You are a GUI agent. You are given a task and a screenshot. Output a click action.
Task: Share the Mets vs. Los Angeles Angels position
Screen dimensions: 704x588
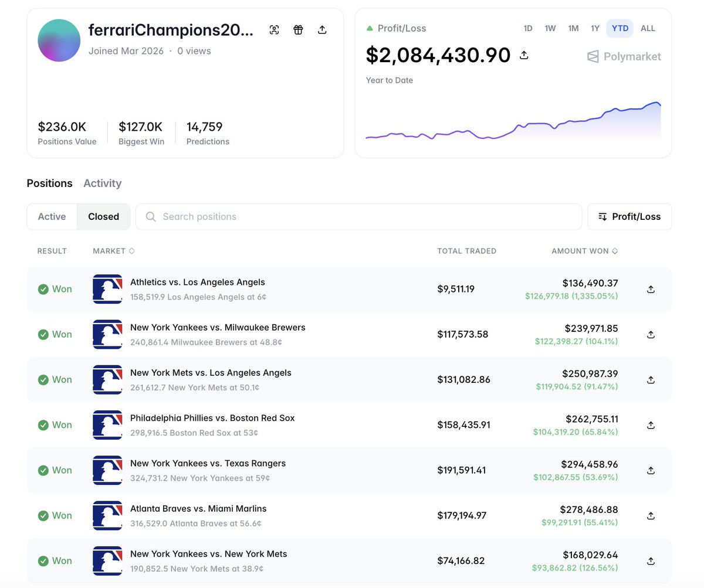coord(651,379)
